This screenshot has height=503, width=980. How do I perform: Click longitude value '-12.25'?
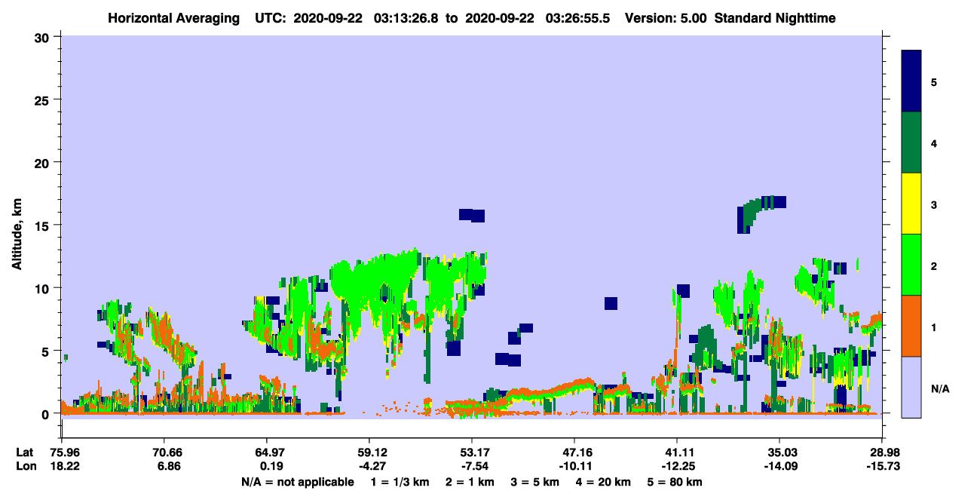(x=677, y=466)
